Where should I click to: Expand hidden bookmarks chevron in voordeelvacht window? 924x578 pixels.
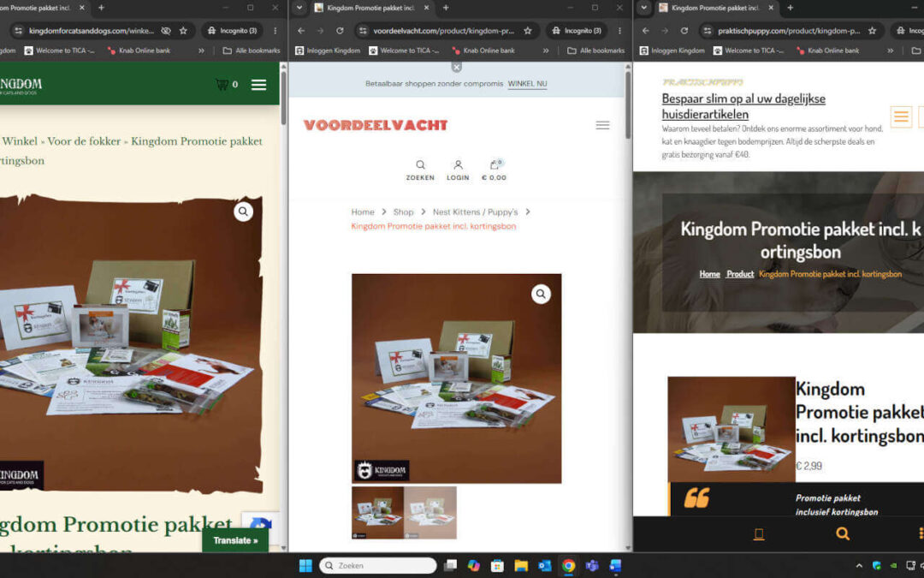(x=546, y=51)
